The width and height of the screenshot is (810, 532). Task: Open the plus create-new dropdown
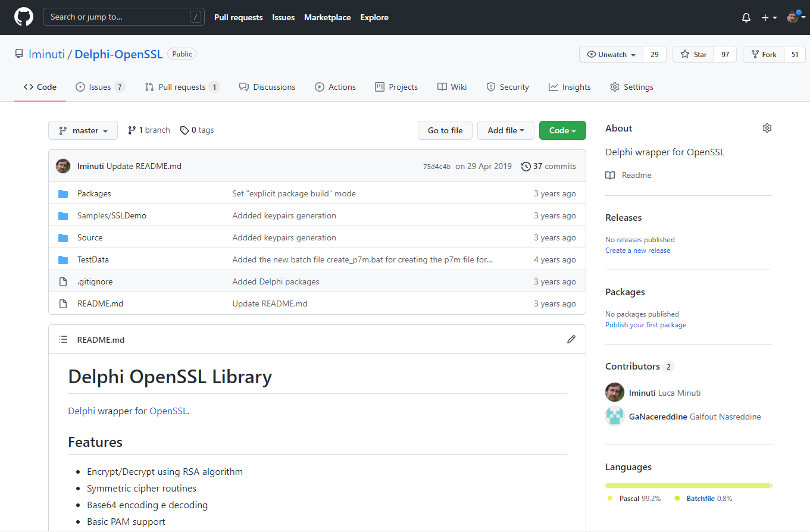(x=769, y=18)
